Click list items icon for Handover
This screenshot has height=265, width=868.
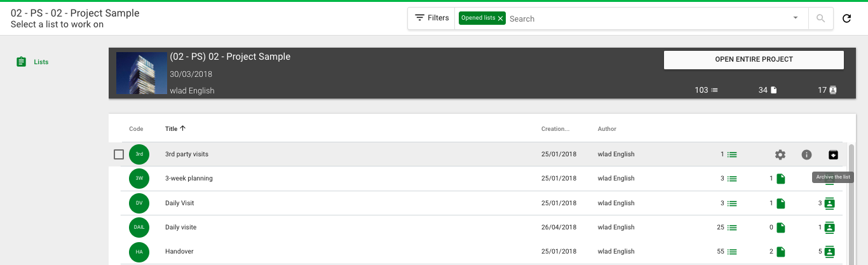(732, 252)
